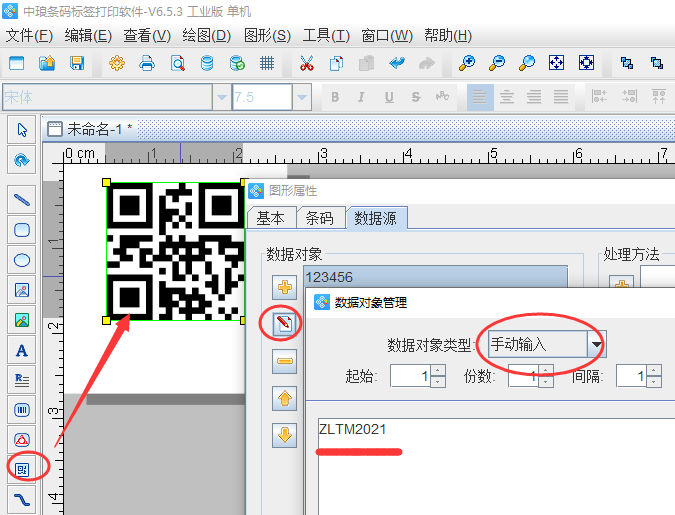The height and width of the screenshot is (515, 675).
Task: Select the straight line drawing tool
Action: click(x=22, y=200)
